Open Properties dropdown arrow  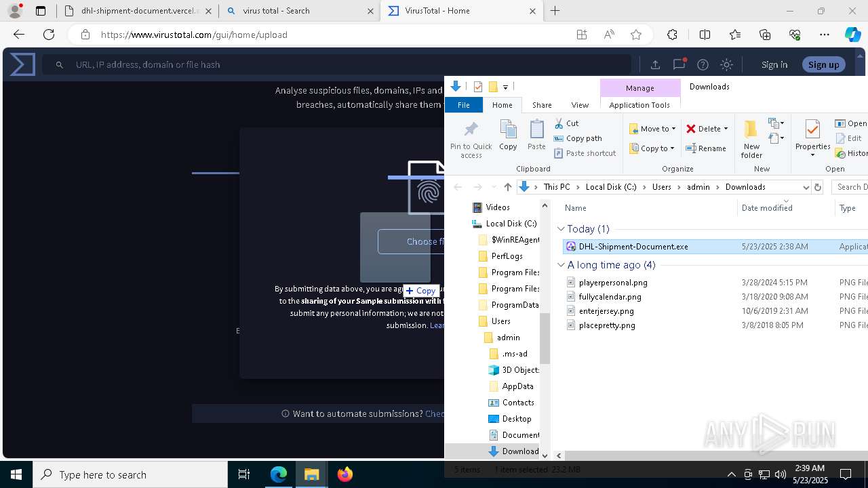(x=812, y=155)
